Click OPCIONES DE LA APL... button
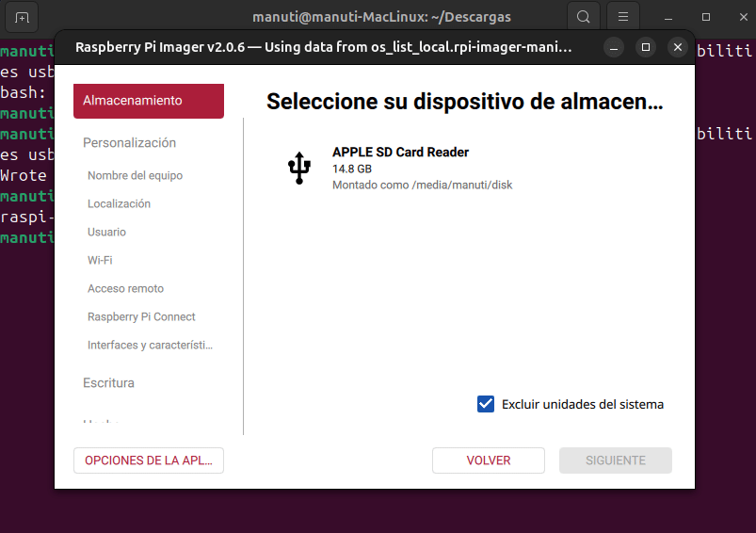 149,460
